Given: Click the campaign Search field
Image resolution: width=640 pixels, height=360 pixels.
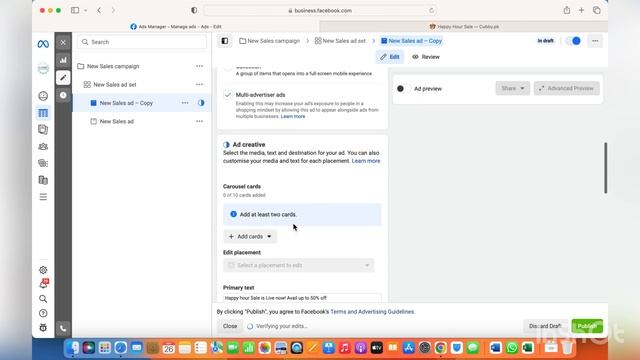Looking at the screenshot, I should (x=142, y=42).
